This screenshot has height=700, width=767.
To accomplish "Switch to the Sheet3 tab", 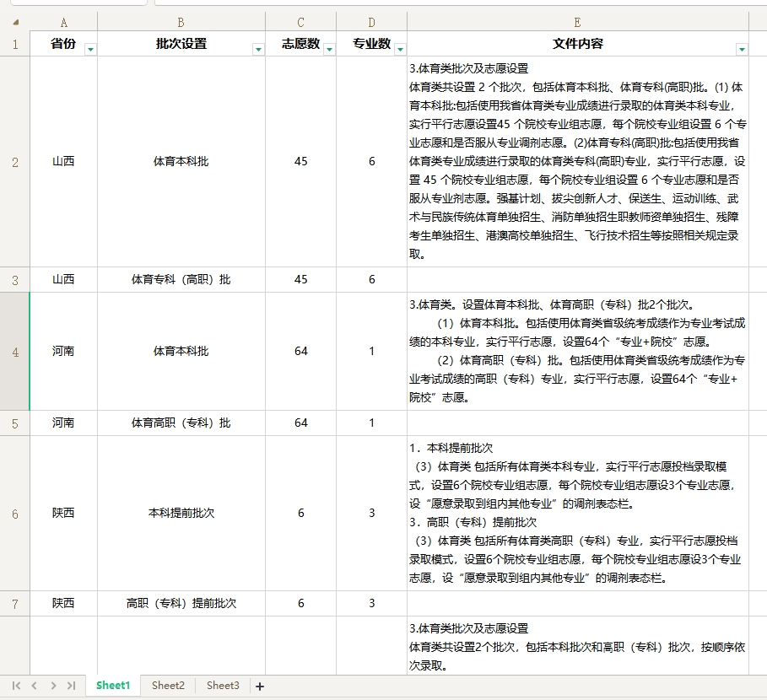I will (x=222, y=686).
